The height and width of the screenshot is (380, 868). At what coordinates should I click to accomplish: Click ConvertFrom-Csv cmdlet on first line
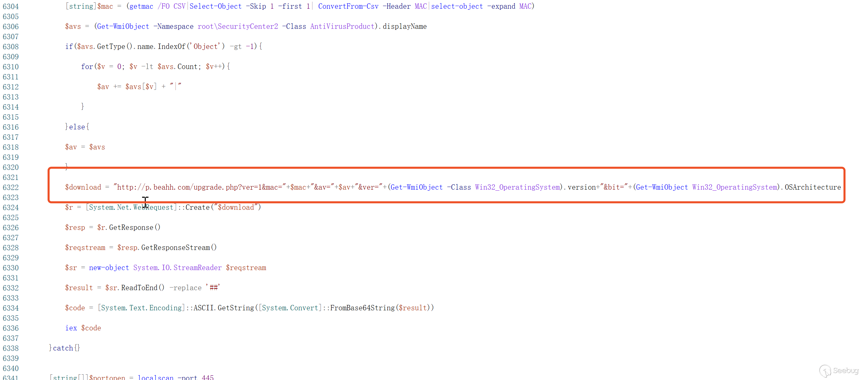348,7
